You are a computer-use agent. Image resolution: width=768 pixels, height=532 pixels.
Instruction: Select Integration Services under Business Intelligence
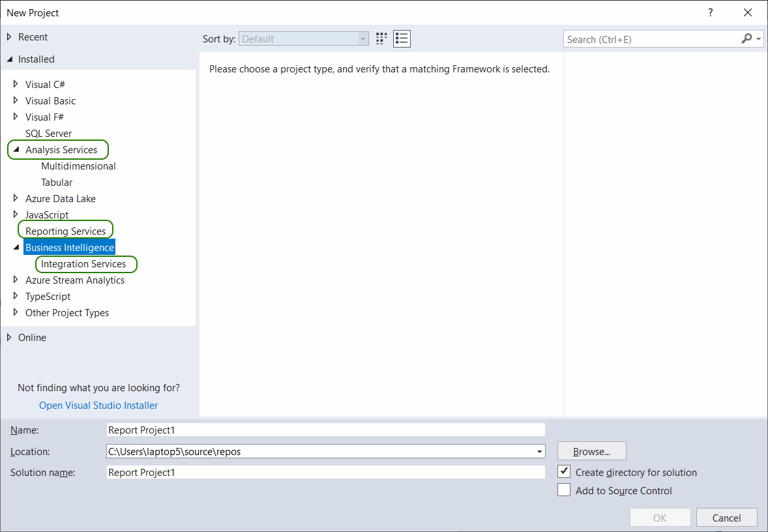pos(83,264)
